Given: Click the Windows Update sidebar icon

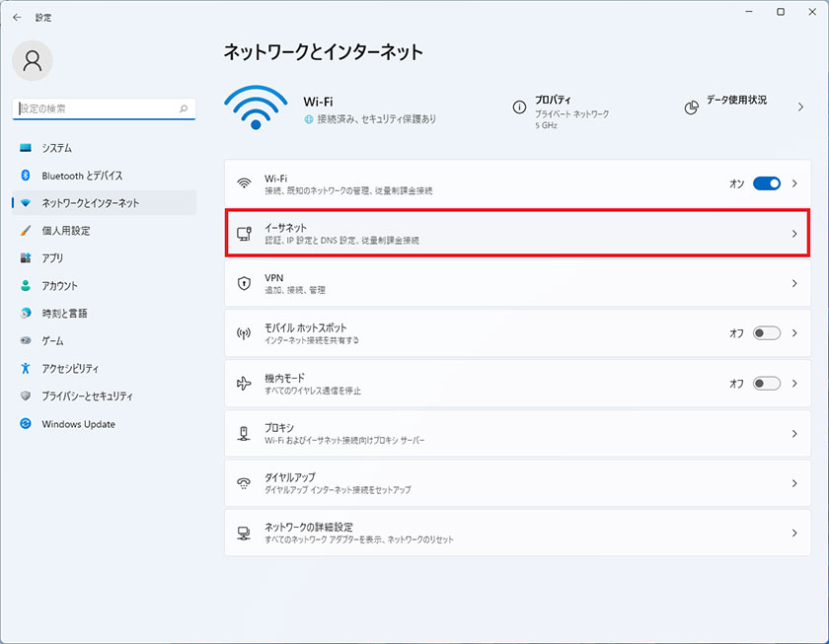Looking at the screenshot, I should pos(27,424).
